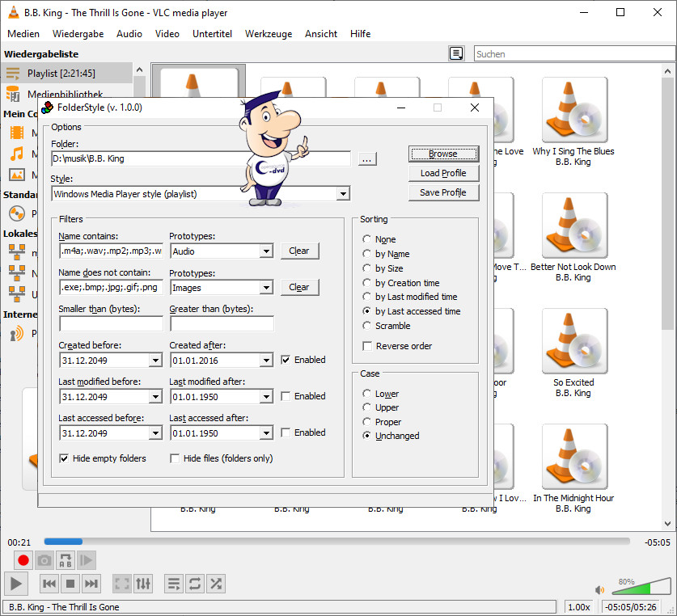Choose the Upper case radio button

click(367, 407)
